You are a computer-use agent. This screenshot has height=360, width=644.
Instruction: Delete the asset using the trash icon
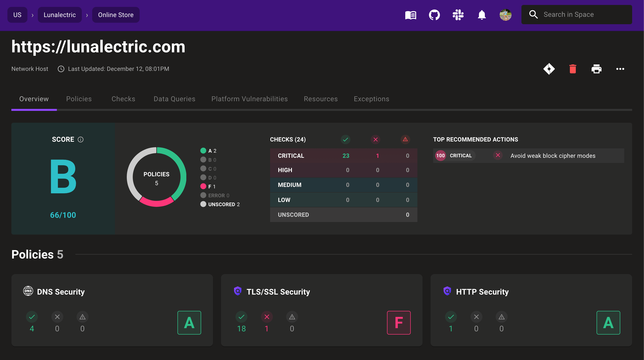(573, 69)
